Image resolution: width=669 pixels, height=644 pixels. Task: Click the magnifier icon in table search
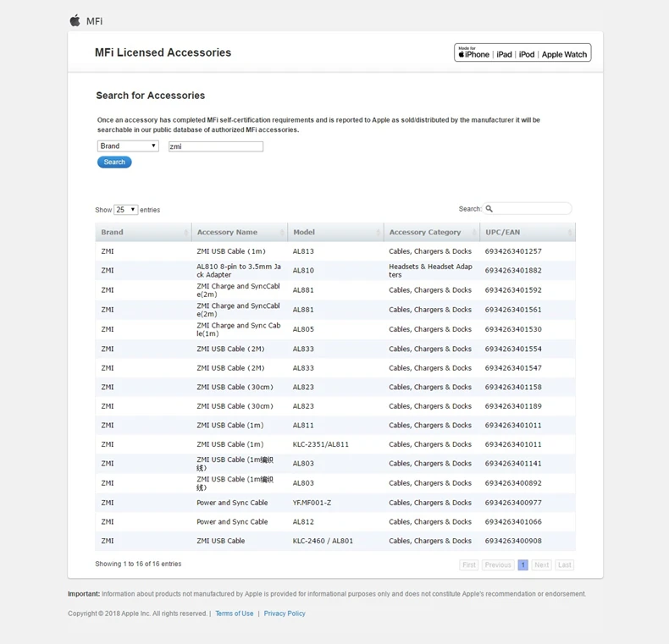[x=489, y=208]
